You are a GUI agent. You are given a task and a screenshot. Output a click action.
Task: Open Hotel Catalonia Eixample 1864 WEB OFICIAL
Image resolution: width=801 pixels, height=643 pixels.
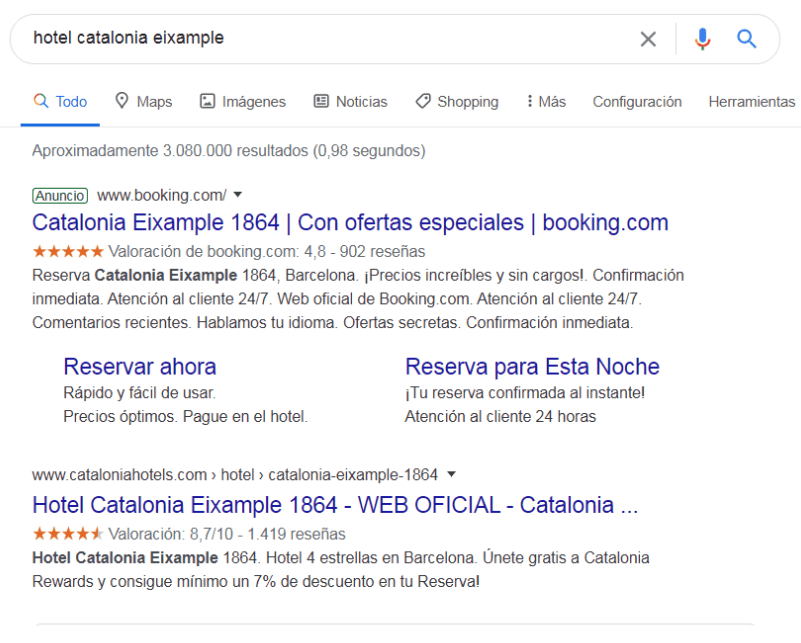(x=335, y=505)
